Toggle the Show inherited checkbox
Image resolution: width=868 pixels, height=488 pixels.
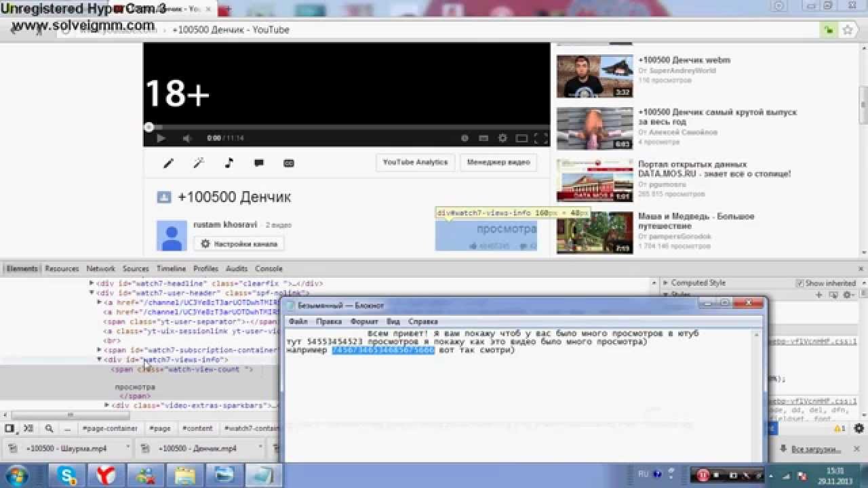pyautogui.click(x=800, y=283)
